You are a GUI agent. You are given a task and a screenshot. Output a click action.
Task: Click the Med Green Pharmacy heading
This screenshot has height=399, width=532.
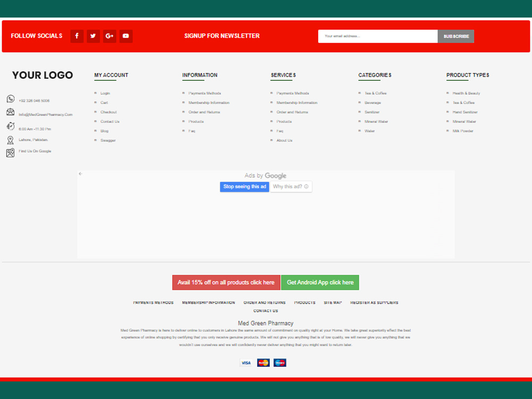pyautogui.click(x=265, y=323)
